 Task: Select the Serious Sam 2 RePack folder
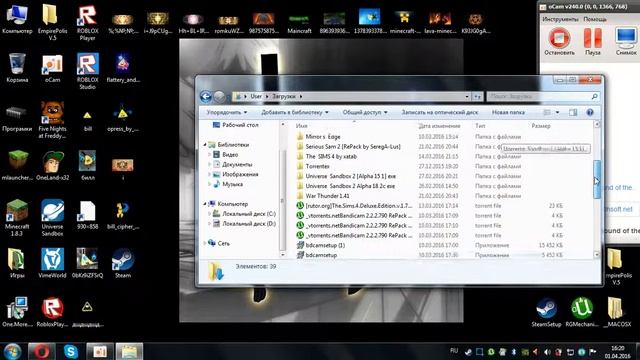tap(349, 147)
